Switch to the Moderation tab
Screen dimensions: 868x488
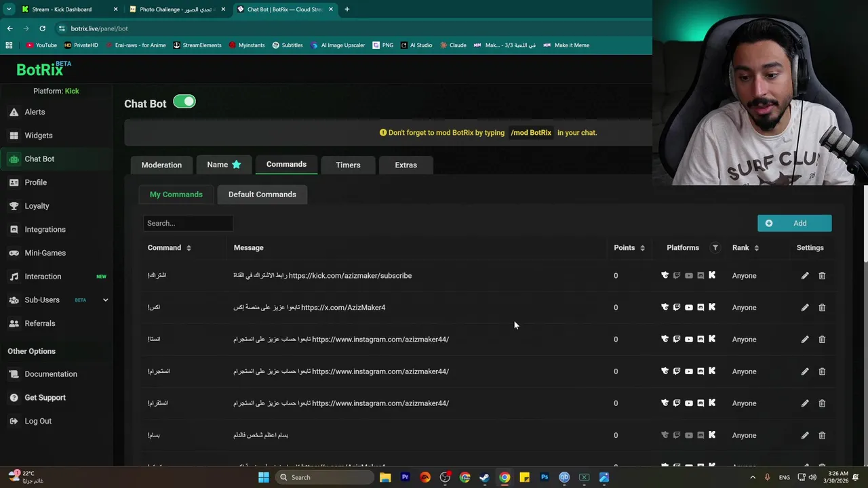(161, 165)
